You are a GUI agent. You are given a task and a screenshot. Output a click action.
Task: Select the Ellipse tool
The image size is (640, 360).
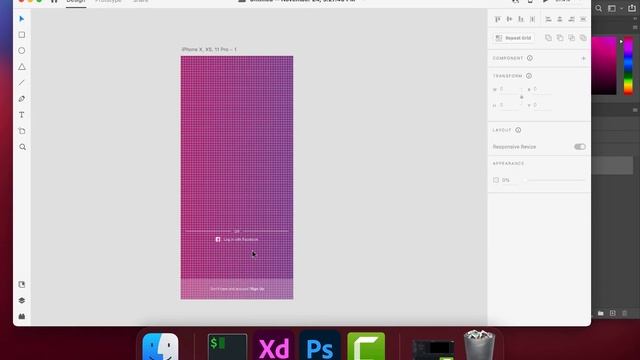pyautogui.click(x=22, y=51)
